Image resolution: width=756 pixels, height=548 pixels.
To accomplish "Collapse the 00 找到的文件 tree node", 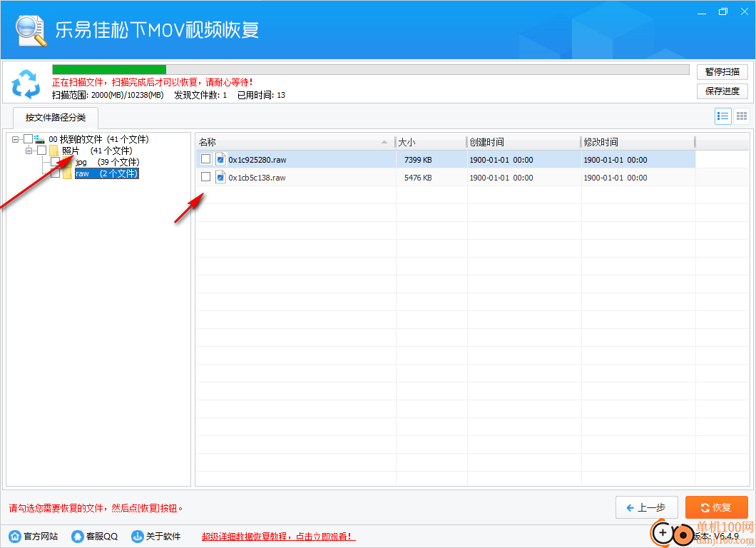I will coord(16,139).
